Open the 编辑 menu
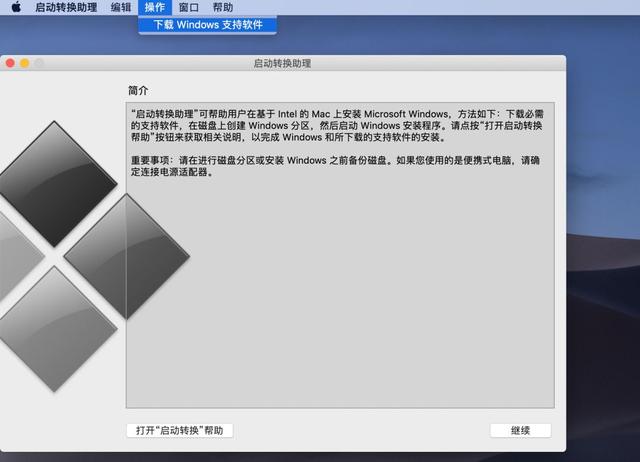 pos(121,7)
